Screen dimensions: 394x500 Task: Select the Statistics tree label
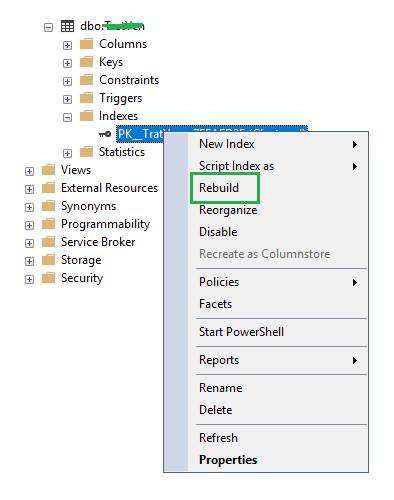pyautogui.click(x=122, y=152)
